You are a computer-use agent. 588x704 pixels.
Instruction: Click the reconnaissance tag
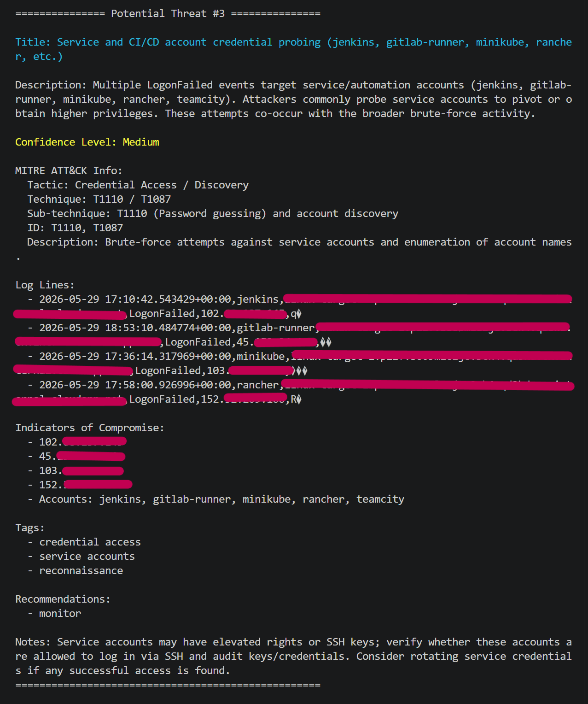(x=81, y=570)
